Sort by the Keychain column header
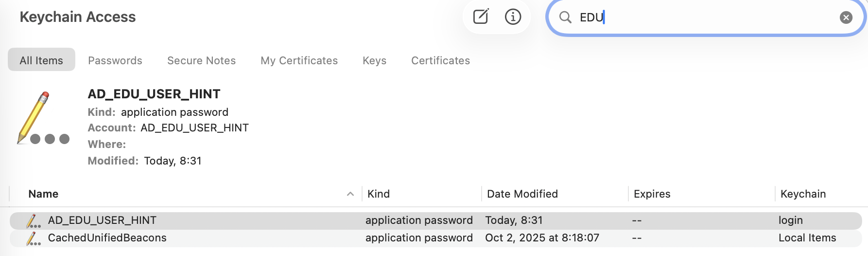The width and height of the screenshot is (868, 256). 803,194
